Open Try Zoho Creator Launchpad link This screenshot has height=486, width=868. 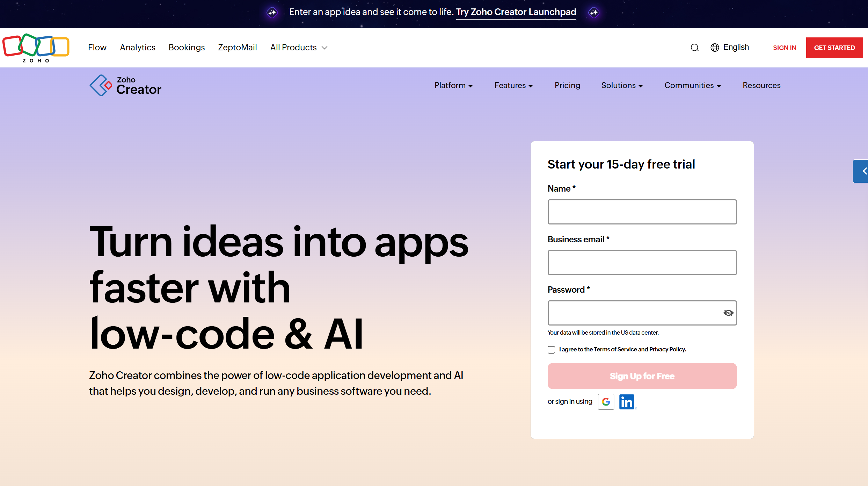click(516, 12)
